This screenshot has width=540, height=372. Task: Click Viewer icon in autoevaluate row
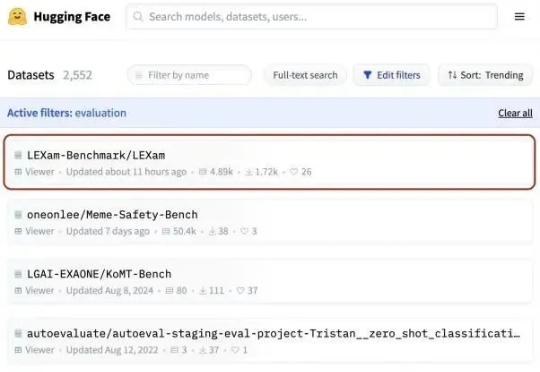pyautogui.click(x=18, y=350)
